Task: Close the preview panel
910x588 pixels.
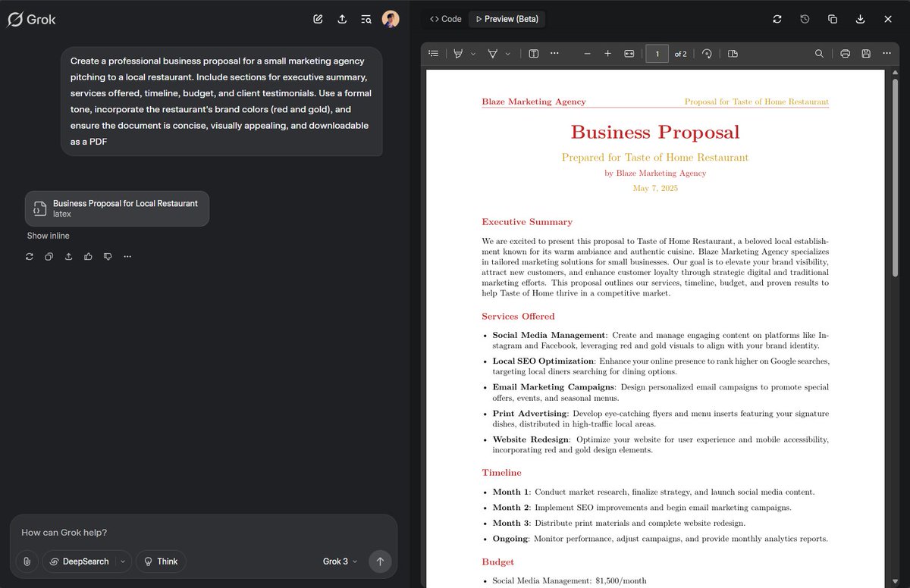Action: [x=888, y=19]
